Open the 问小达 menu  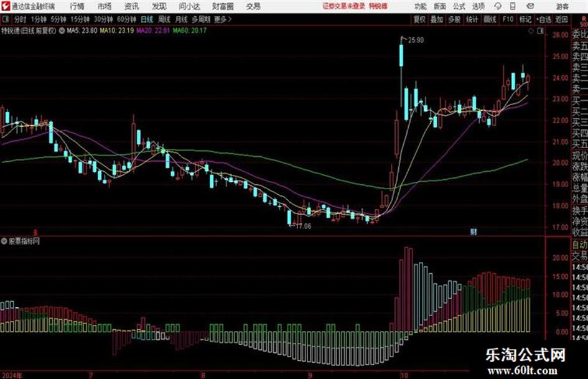[189, 6]
